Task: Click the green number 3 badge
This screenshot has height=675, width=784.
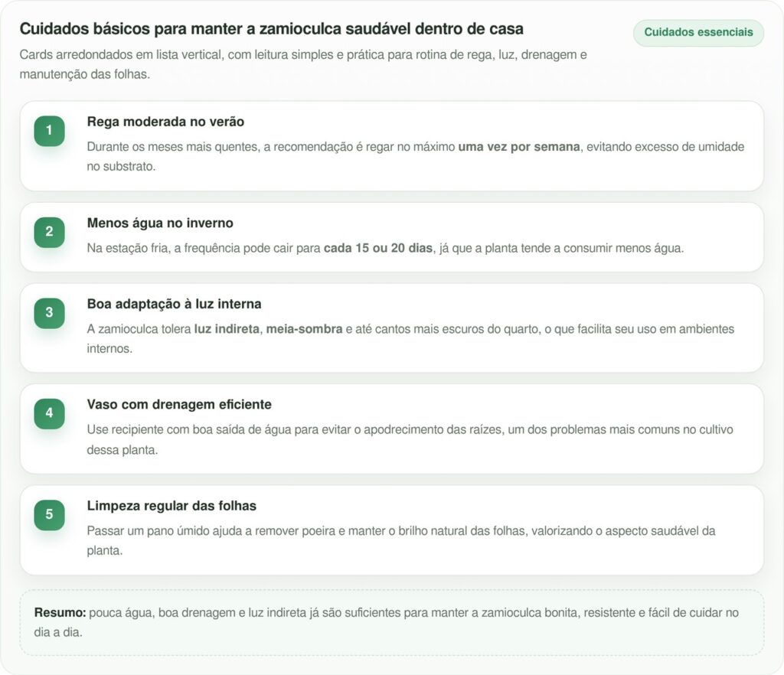Action: [x=49, y=313]
